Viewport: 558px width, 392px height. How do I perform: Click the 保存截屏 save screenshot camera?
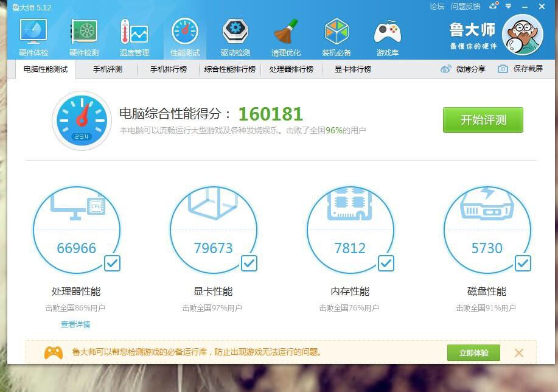tap(503, 69)
